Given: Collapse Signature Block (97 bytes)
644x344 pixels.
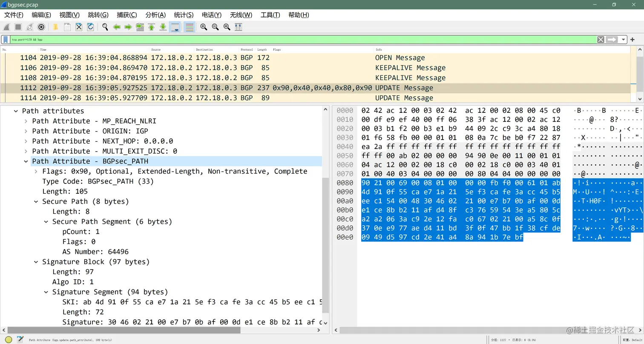Looking at the screenshot, I should 37,262.
